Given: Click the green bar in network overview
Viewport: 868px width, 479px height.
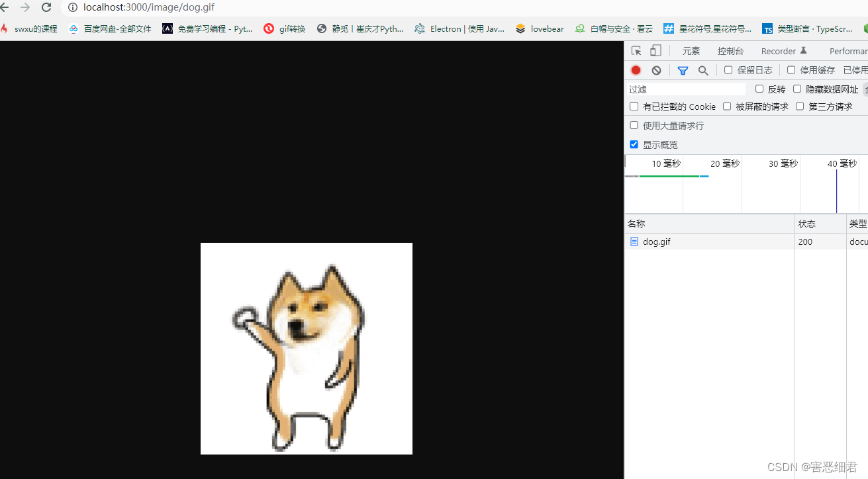Looking at the screenshot, I should [x=669, y=176].
